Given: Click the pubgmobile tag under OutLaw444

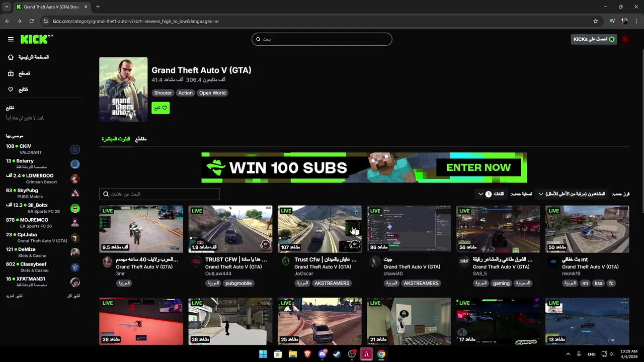Looking at the screenshot, I should point(238,284).
